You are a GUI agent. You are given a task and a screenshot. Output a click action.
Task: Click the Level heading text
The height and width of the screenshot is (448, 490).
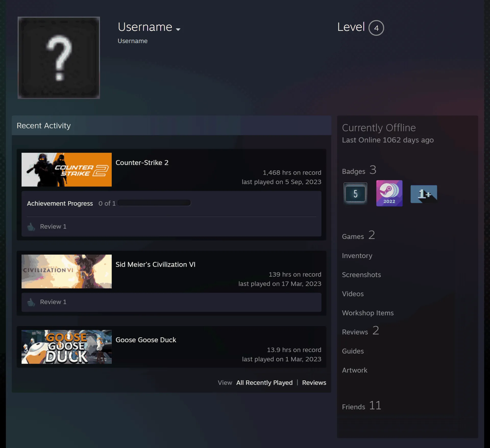pos(351,27)
